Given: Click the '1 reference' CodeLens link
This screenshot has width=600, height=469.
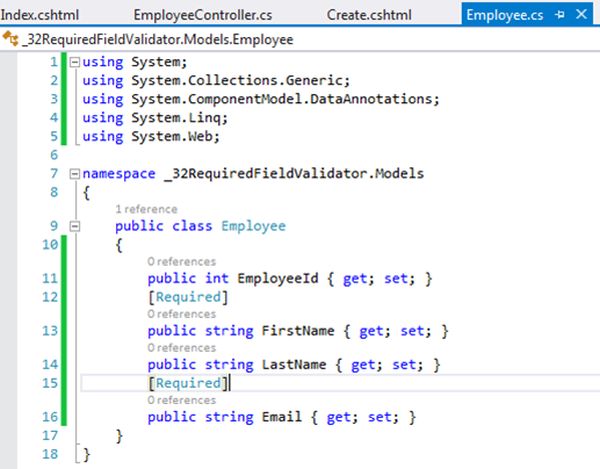Looking at the screenshot, I should [x=147, y=209].
